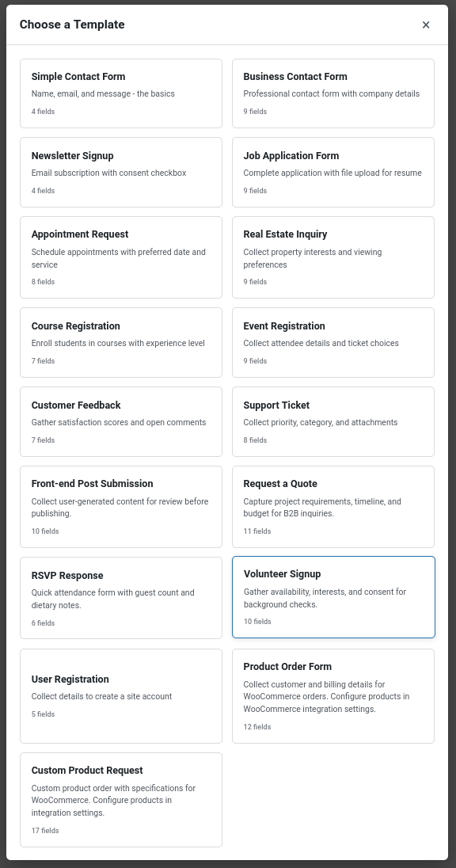The image size is (456, 868).
Task: Select the Support Ticket template
Action: point(332,421)
